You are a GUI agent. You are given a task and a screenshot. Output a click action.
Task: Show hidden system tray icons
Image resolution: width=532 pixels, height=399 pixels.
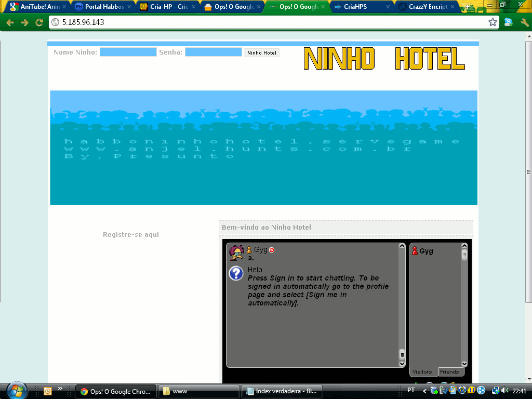pos(424,391)
